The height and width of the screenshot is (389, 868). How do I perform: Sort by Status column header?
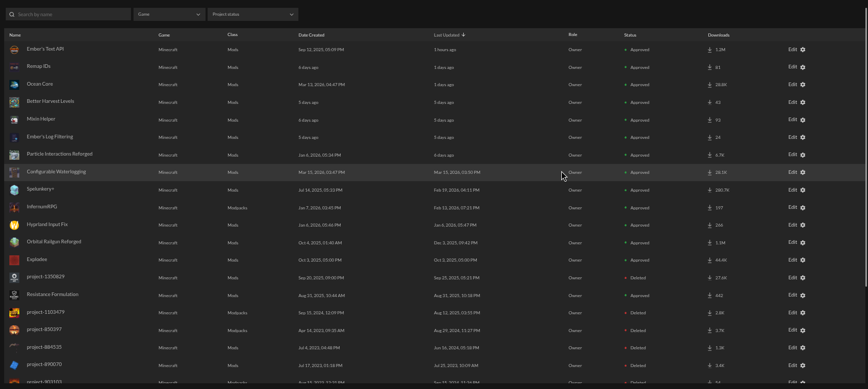point(630,35)
